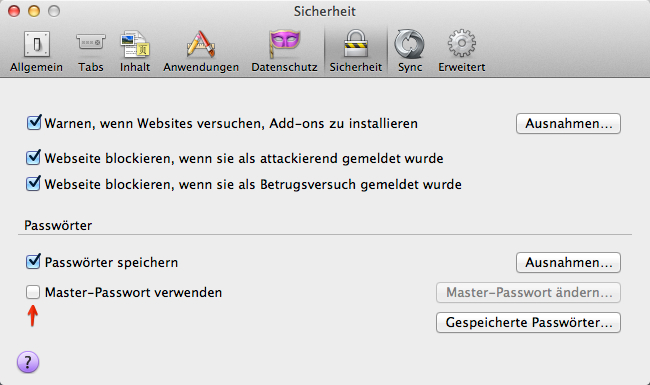Open password Ausnahmen exceptions dialog
Screen dimensions: 650x385
click(568, 263)
